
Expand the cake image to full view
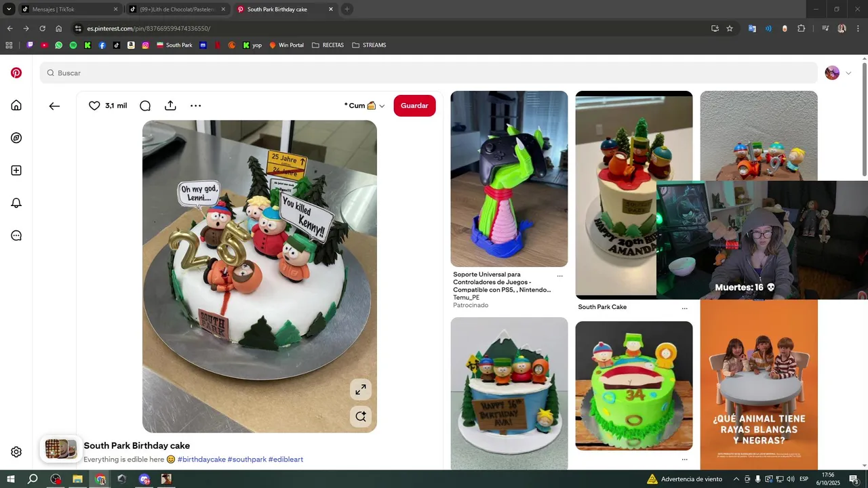[x=361, y=389]
